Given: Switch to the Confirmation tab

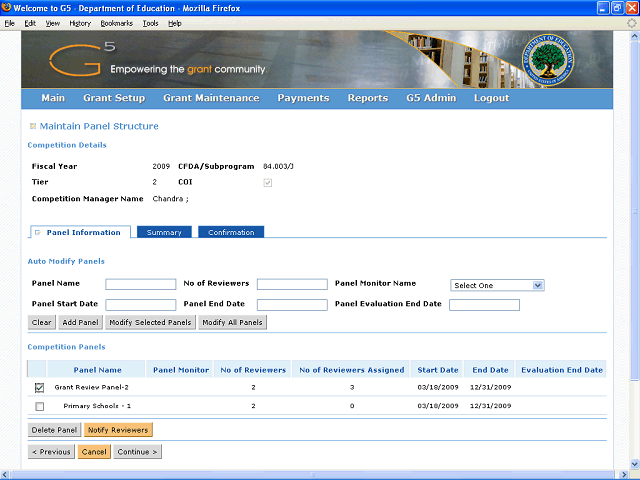Looking at the screenshot, I should pyautogui.click(x=231, y=232).
